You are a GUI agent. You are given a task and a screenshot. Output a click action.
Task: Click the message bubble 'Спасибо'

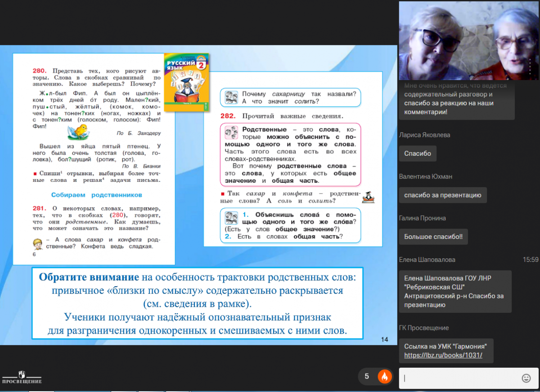tap(418, 153)
